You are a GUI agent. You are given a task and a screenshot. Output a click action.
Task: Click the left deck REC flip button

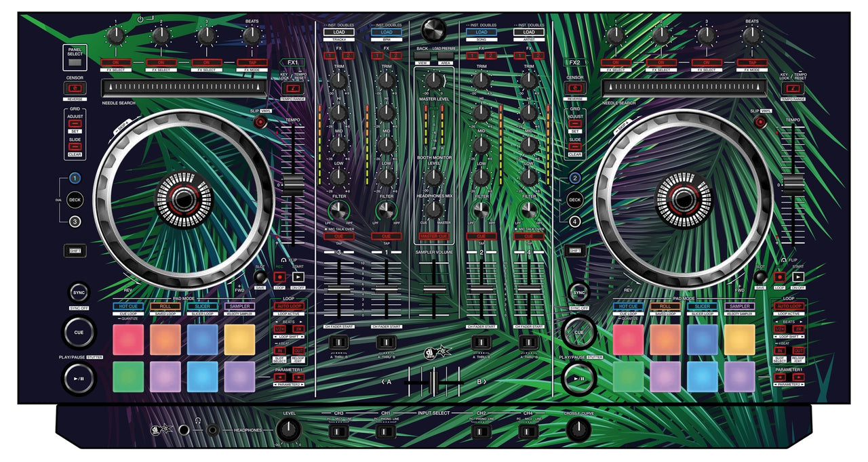(x=279, y=276)
